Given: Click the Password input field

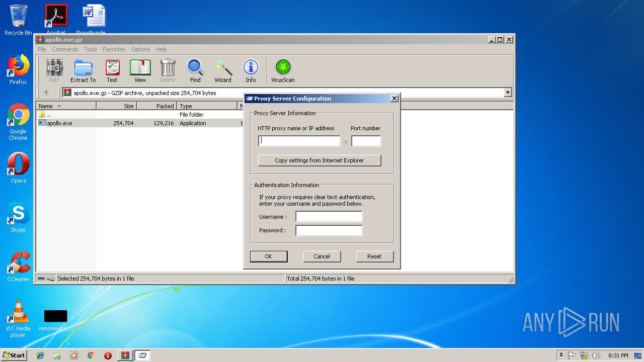Looking at the screenshot, I should [329, 230].
